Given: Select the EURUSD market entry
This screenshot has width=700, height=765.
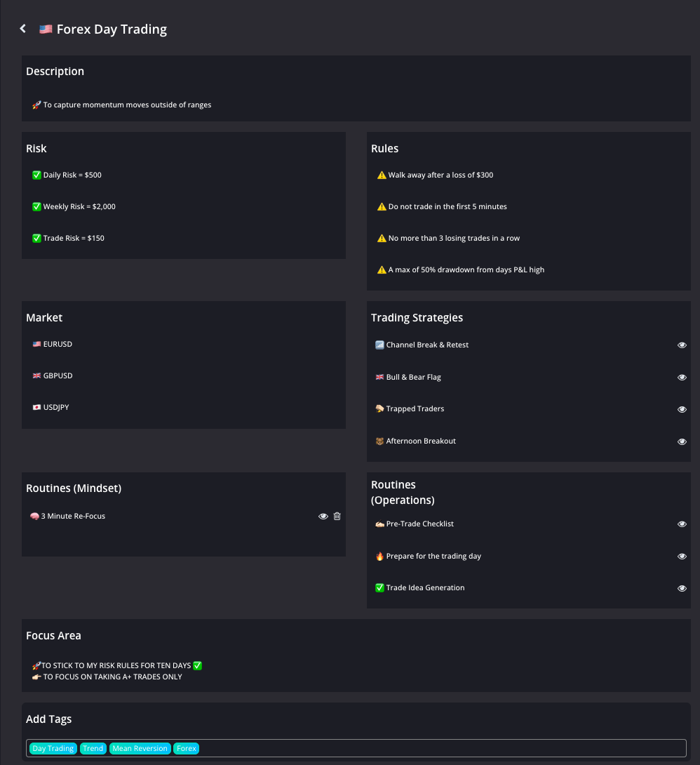Looking at the screenshot, I should pos(58,345).
